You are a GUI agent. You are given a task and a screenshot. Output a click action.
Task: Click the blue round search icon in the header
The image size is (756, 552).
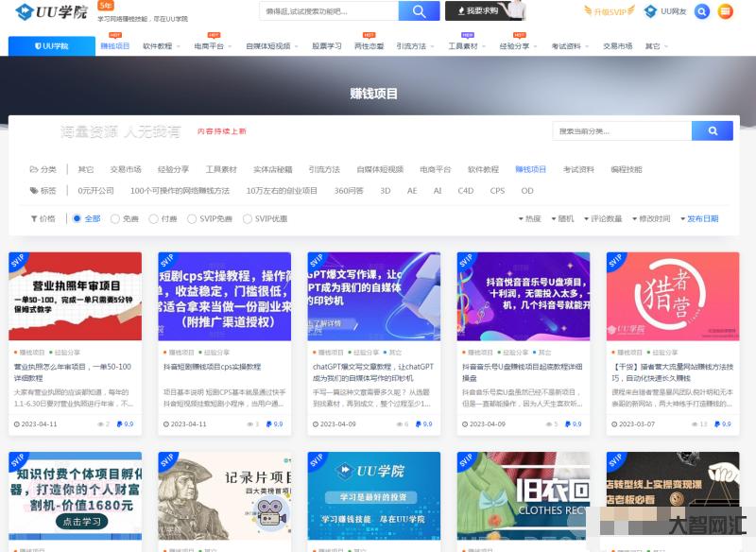coord(702,11)
